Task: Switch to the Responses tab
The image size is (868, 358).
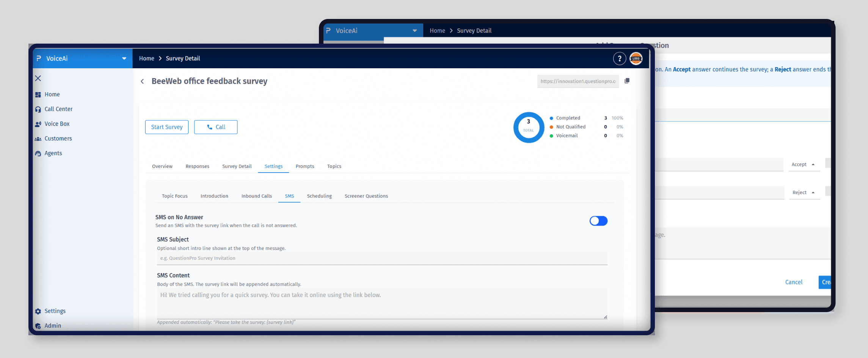Action: pyautogui.click(x=197, y=166)
